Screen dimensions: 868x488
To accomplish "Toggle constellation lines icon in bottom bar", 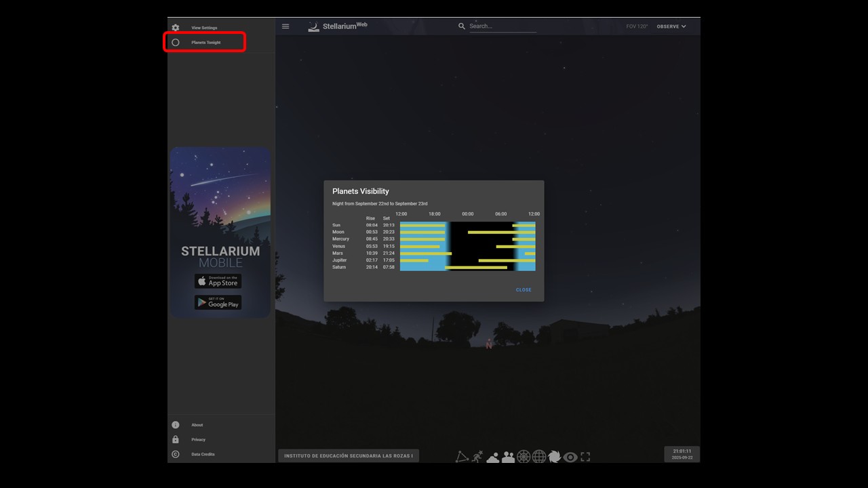I will pyautogui.click(x=462, y=457).
